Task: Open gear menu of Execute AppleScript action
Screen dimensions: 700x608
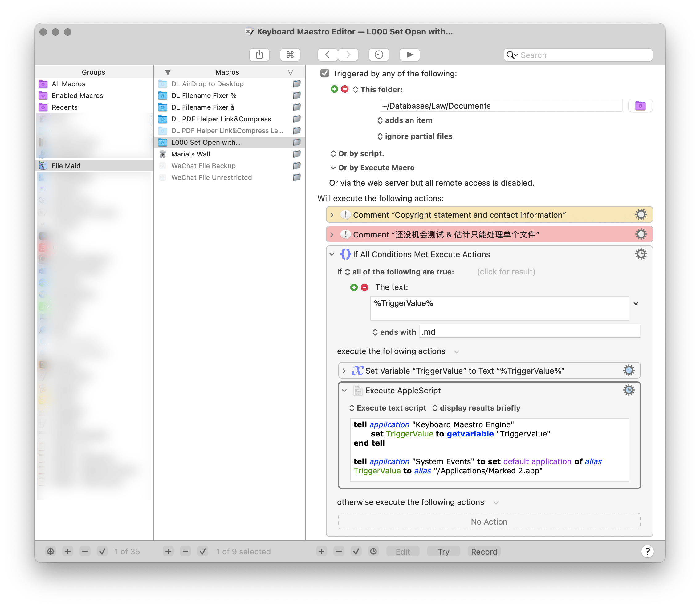Action: point(629,390)
